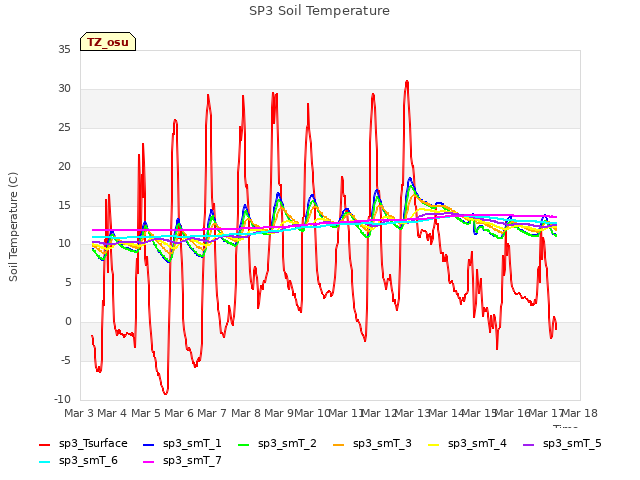Toggle the sp3_Tsurface legend entry

tap(83, 444)
